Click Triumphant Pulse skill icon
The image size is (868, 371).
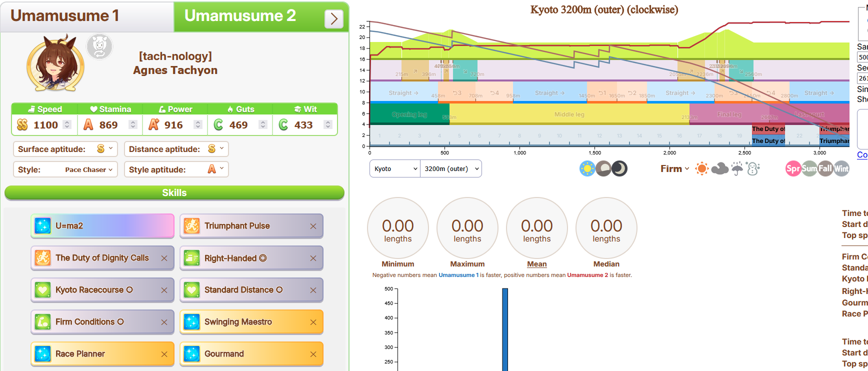tap(191, 226)
